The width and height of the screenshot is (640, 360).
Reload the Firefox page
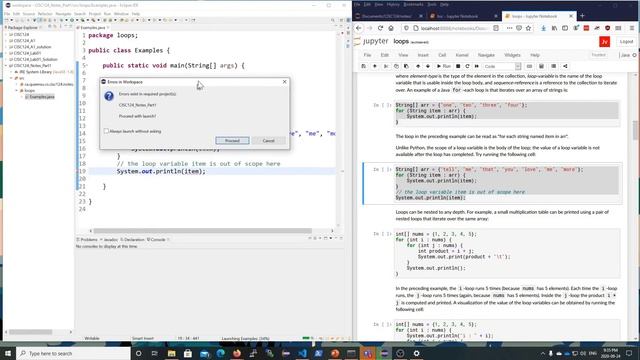380,28
